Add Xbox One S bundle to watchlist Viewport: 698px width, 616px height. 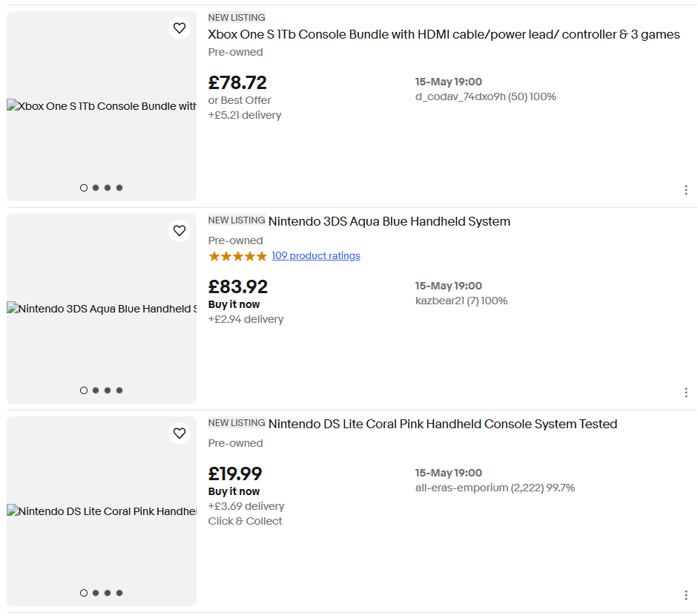(180, 28)
